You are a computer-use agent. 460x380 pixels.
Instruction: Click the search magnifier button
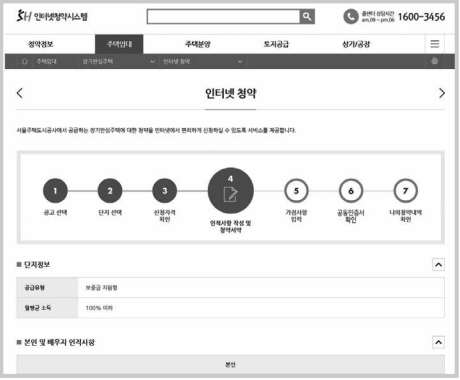(307, 16)
